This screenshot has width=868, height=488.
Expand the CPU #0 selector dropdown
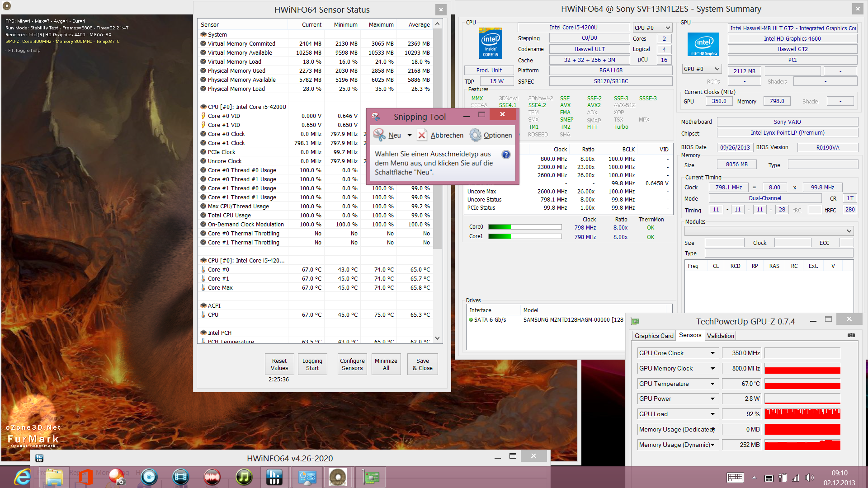click(667, 28)
